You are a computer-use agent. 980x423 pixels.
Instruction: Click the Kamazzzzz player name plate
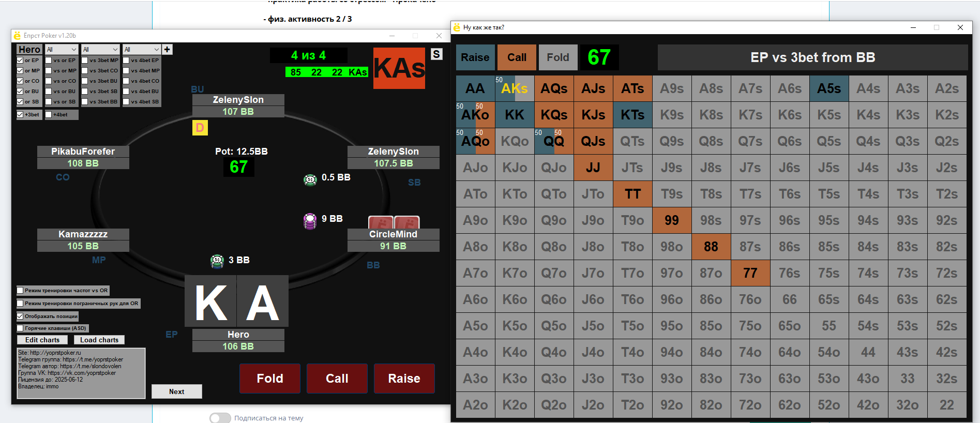click(x=83, y=234)
